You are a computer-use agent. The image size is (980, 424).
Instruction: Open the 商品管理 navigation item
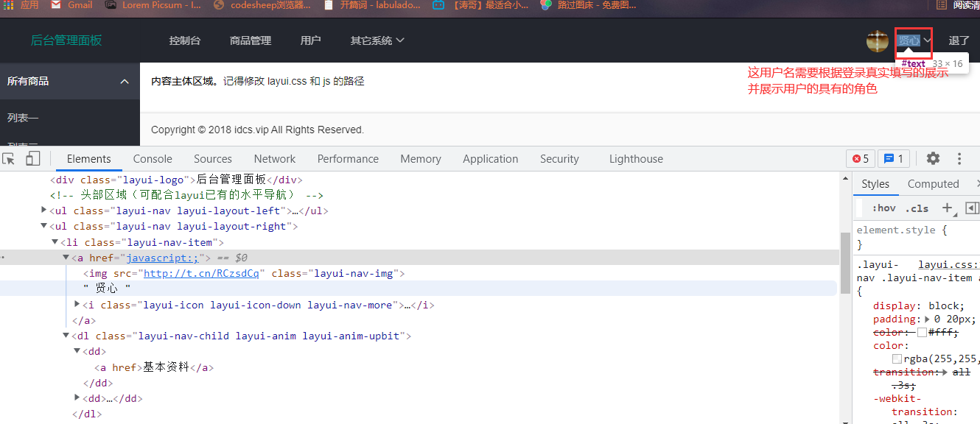pos(251,40)
